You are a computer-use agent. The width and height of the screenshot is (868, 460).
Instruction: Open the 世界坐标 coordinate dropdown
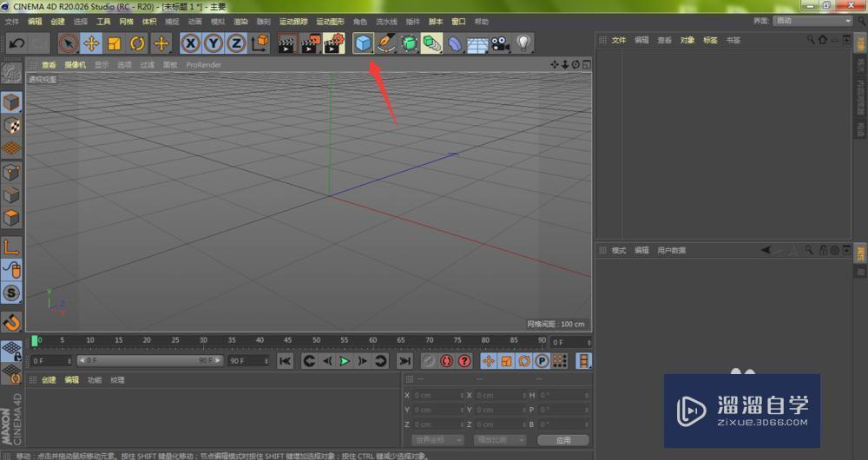tap(437, 440)
